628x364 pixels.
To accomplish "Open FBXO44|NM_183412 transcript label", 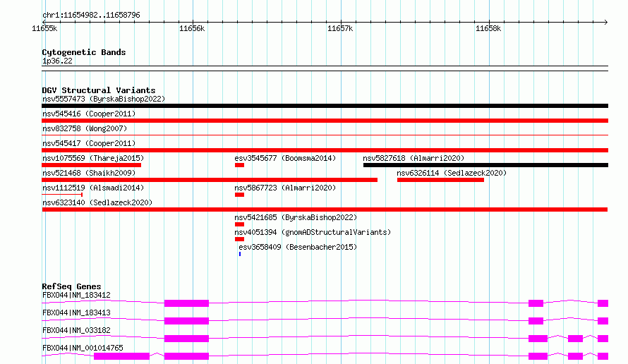I will (76, 295).
